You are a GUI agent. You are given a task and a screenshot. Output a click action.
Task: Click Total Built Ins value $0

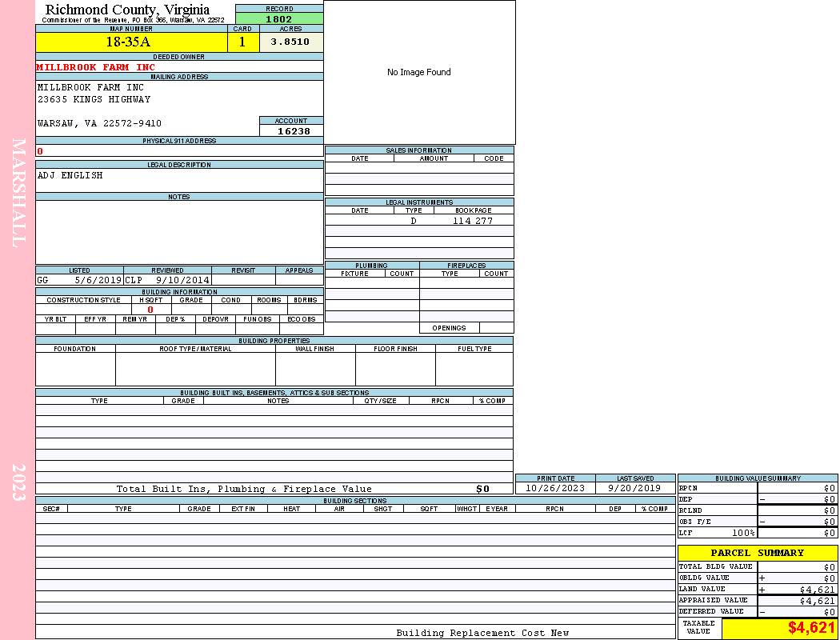(482, 489)
